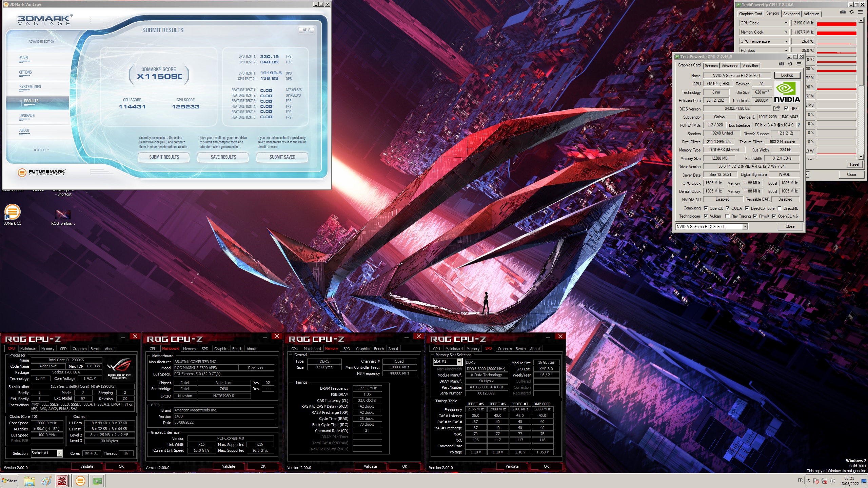
Task: Click the Republic of Gamers logo in CPU-Z
Action: tap(119, 369)
